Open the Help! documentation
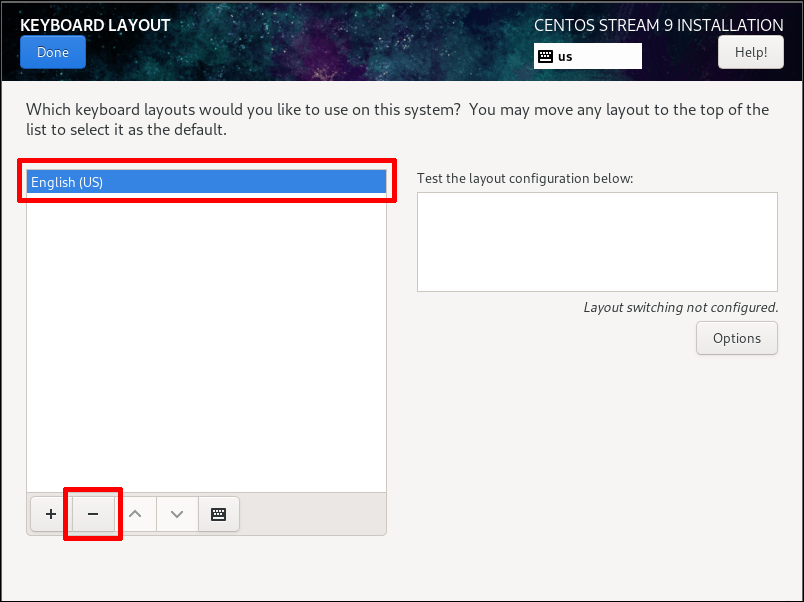Screen dimensions: 804x602 point(751,52)
